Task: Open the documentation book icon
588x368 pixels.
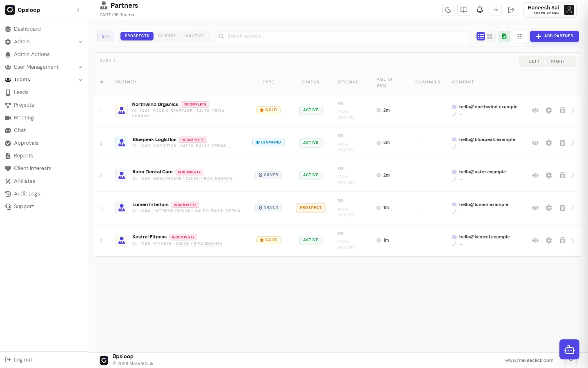Action: pos(464,10)
